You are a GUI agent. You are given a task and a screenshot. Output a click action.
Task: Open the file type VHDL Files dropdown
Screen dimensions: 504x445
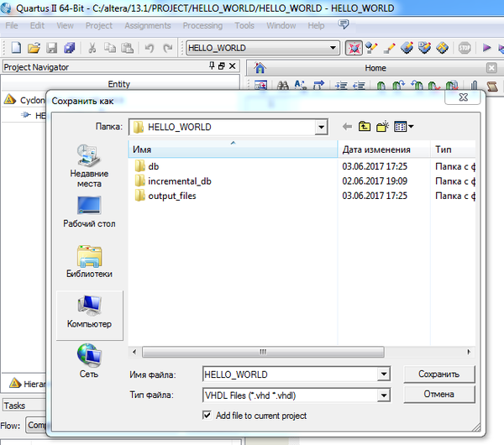click(x=384, y=395)
